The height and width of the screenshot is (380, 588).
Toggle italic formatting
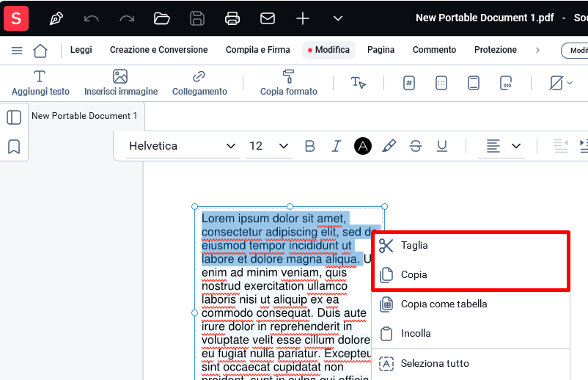(x=337, y=146)
